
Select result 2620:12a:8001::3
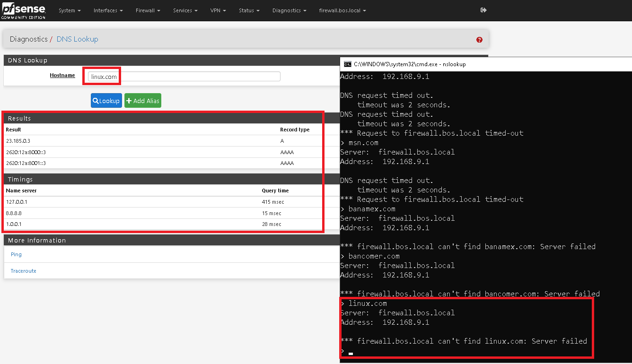coord(26,163)
